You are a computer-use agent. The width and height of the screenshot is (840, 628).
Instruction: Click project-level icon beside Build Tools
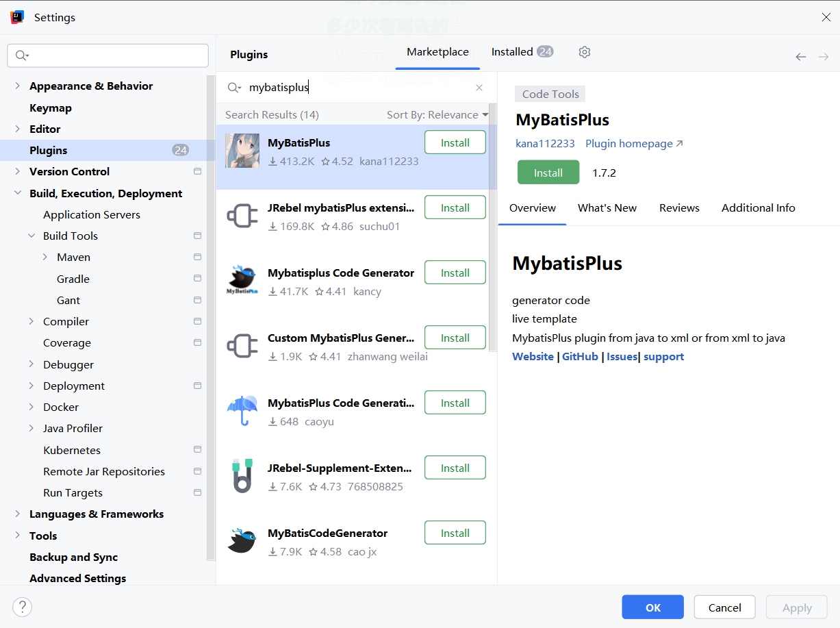(197, 236)
